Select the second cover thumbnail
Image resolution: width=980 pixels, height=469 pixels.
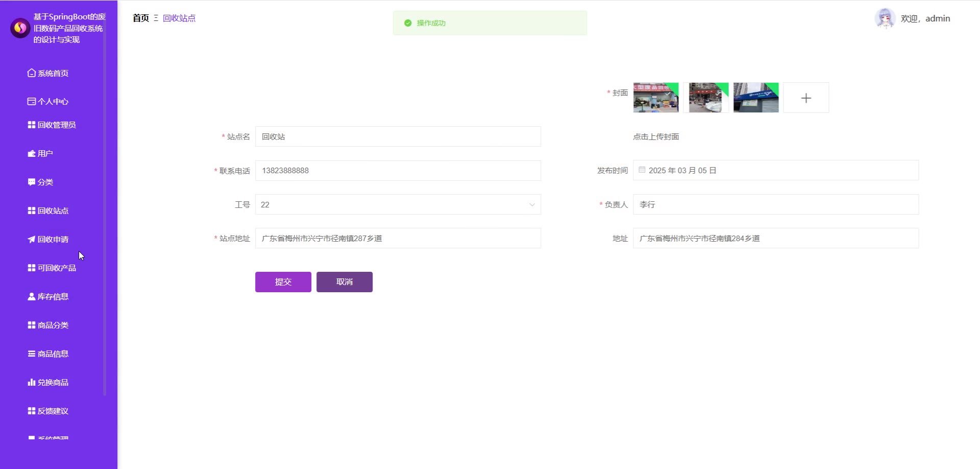click(x=706, y=98)
